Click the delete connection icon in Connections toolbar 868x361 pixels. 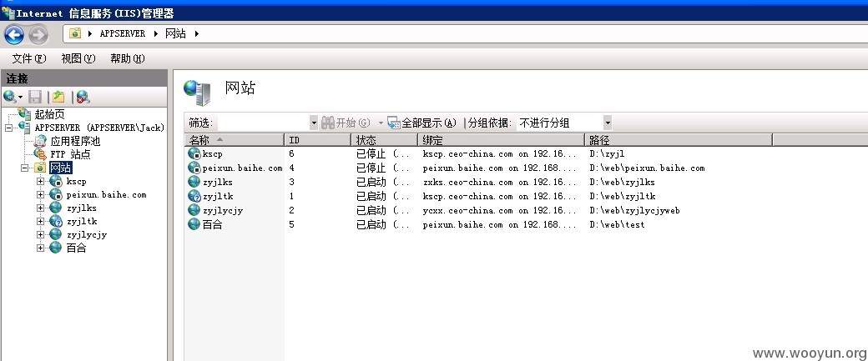click(83, 98)
